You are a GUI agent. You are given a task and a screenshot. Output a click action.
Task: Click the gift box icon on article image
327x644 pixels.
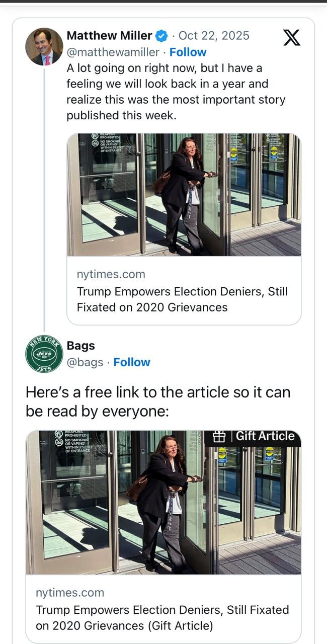[x=219, y=437]
